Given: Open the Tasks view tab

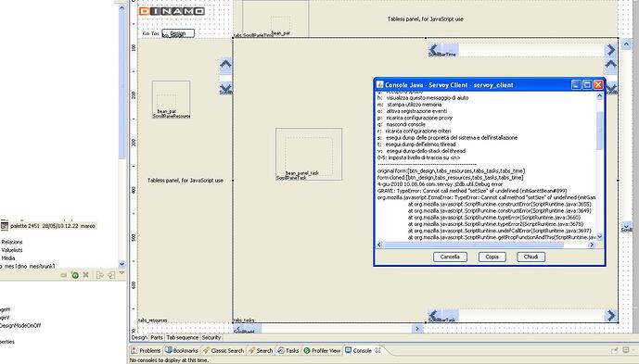Looking at the screenshot, I should 288,350.
